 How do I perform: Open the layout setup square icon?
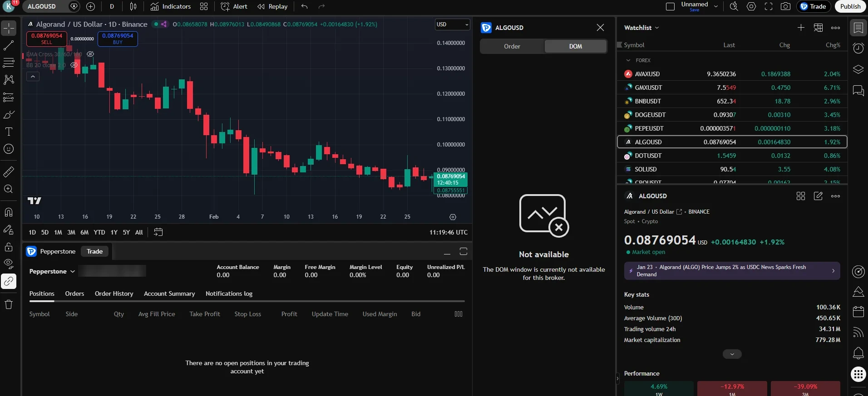[670, 6]
